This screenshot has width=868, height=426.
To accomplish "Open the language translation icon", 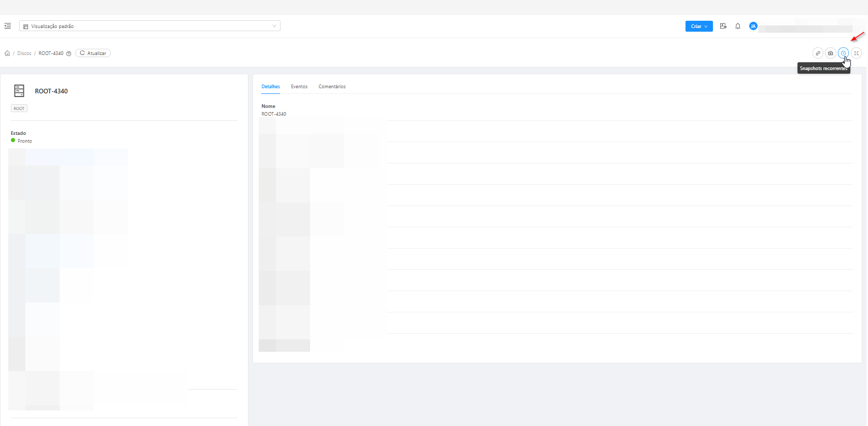I will (723, 26).
